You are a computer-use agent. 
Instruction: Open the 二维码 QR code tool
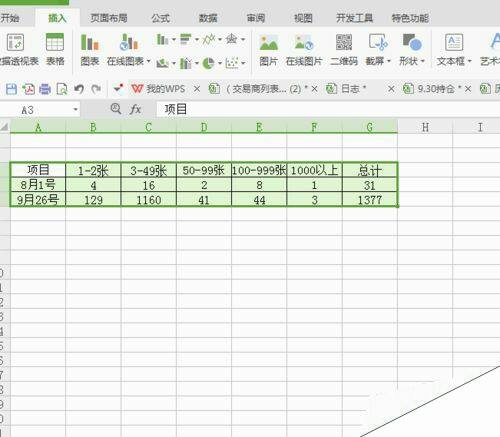tap(344, 49)
